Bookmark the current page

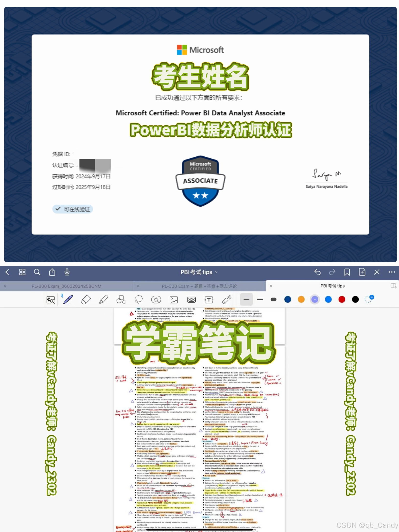347,272
